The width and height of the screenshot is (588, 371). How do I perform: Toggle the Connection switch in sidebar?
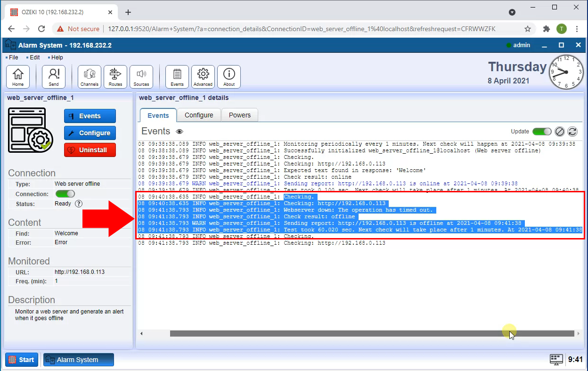(x=65, y=194)
